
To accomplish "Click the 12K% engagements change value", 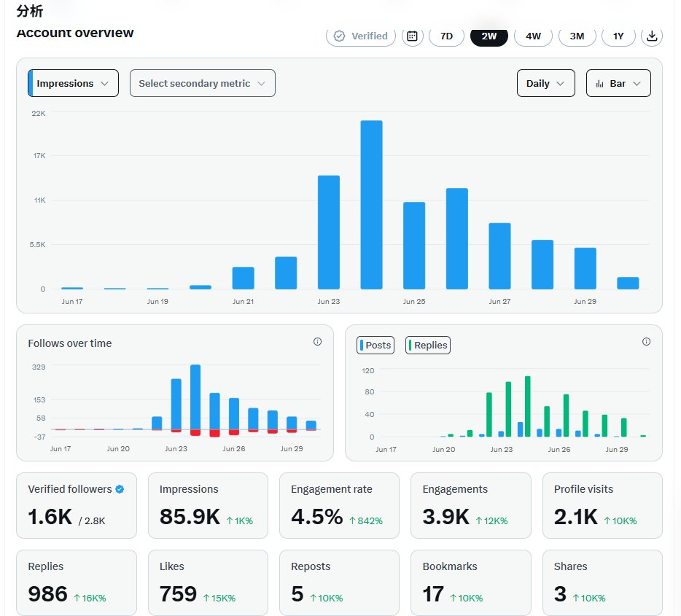I will pos(491,521).
